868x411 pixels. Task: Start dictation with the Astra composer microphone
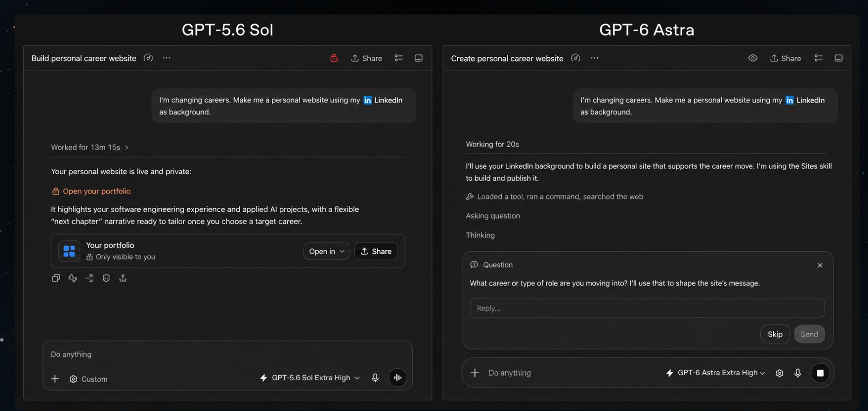point(798,373)
